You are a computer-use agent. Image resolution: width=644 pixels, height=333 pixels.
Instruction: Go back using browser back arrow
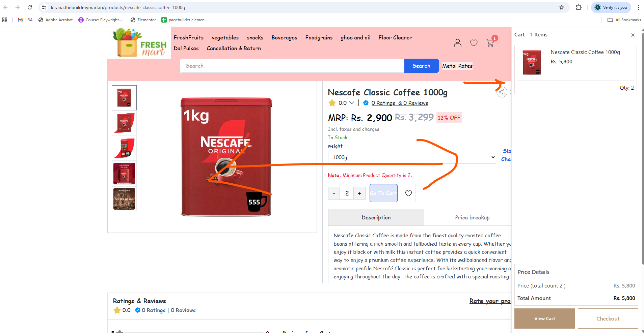6,7
